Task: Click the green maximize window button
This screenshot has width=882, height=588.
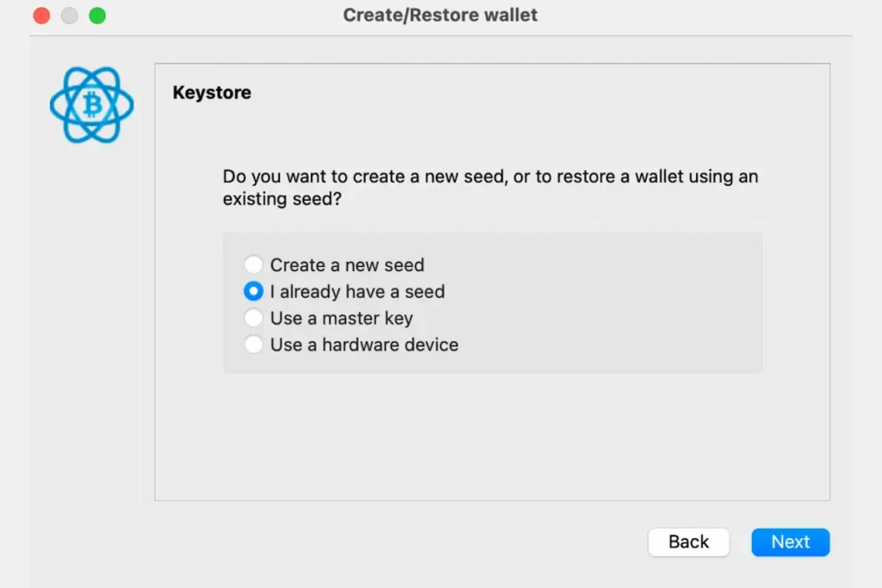Action: [x=97, y=15]
